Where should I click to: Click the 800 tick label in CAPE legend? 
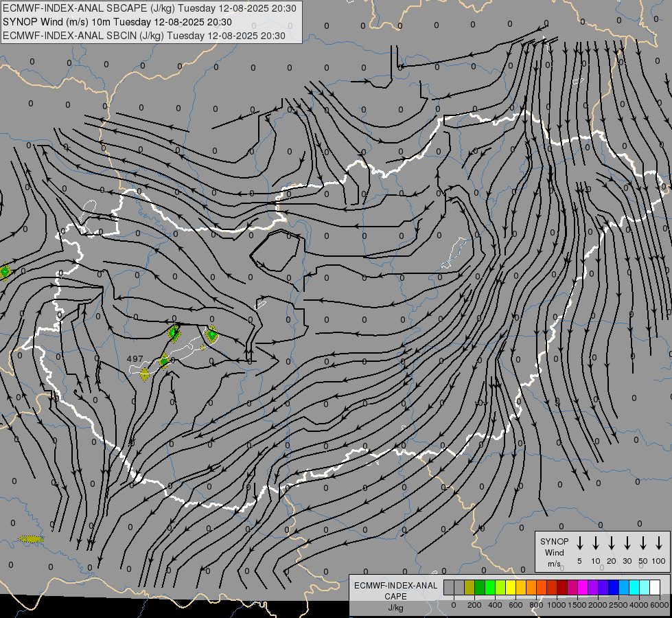point(536,606)
